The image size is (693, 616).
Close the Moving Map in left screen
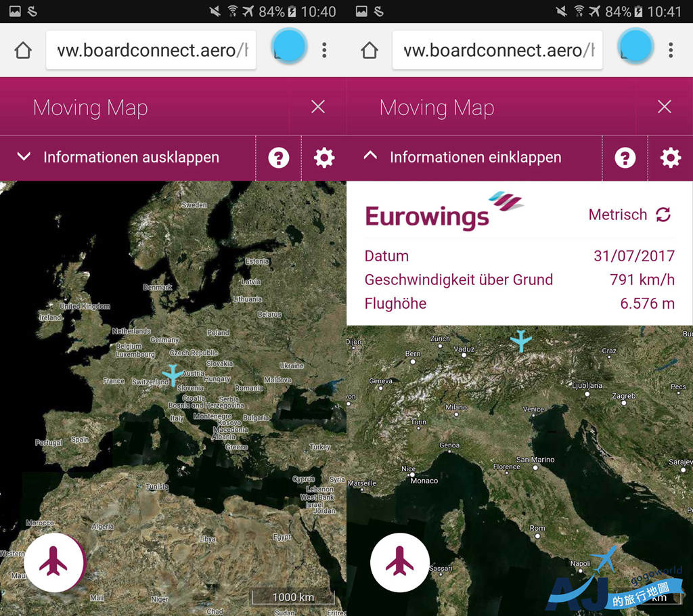[x=318, y=106]
